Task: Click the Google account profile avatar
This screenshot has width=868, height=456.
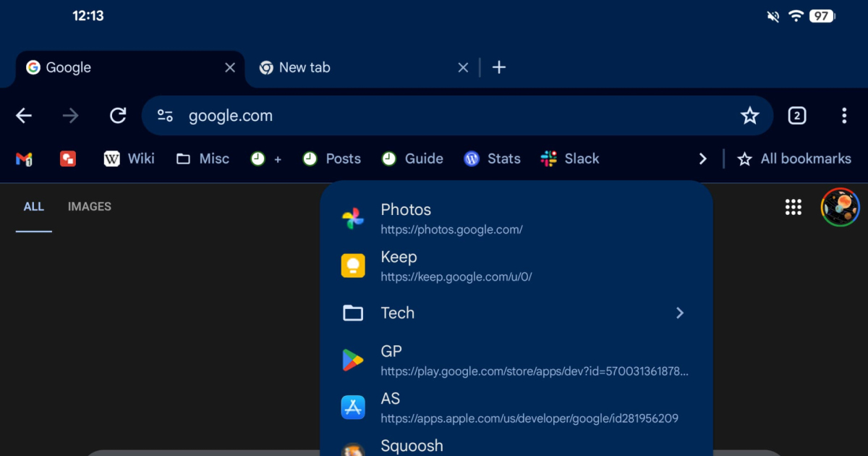Action: tap(840, 208)
